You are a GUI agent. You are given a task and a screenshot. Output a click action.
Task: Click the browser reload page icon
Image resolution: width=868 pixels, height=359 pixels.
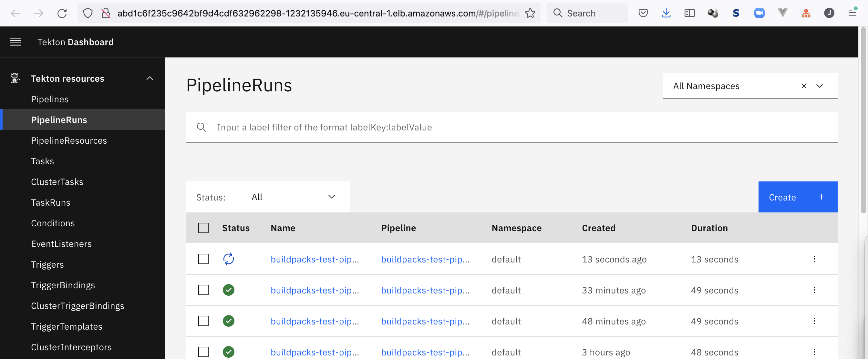pyautogui.click(x=62, y=14)
